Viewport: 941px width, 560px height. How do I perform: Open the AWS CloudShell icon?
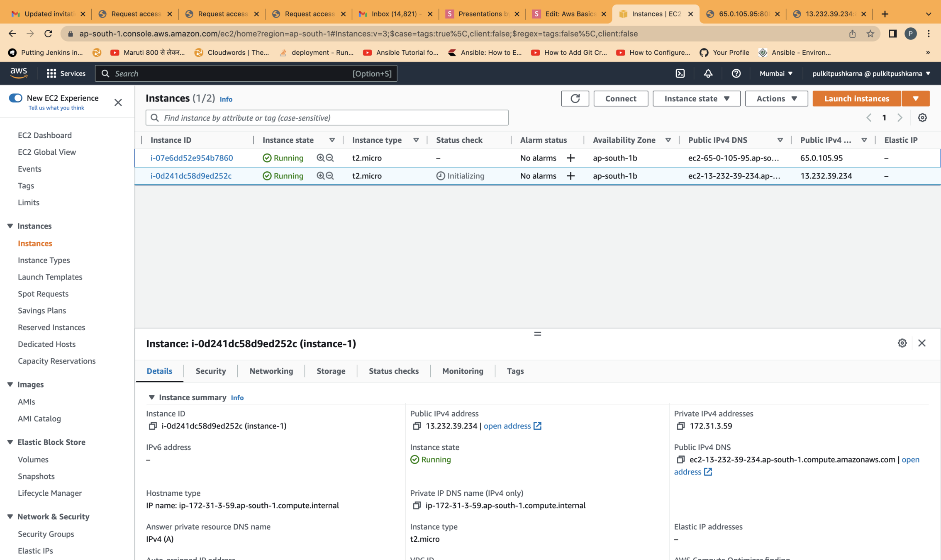(680, 73)
